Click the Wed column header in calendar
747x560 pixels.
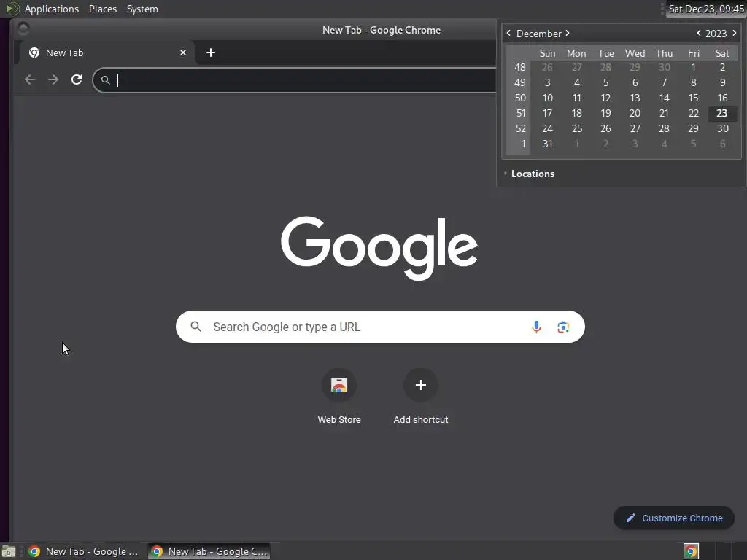tap(635, 53)
